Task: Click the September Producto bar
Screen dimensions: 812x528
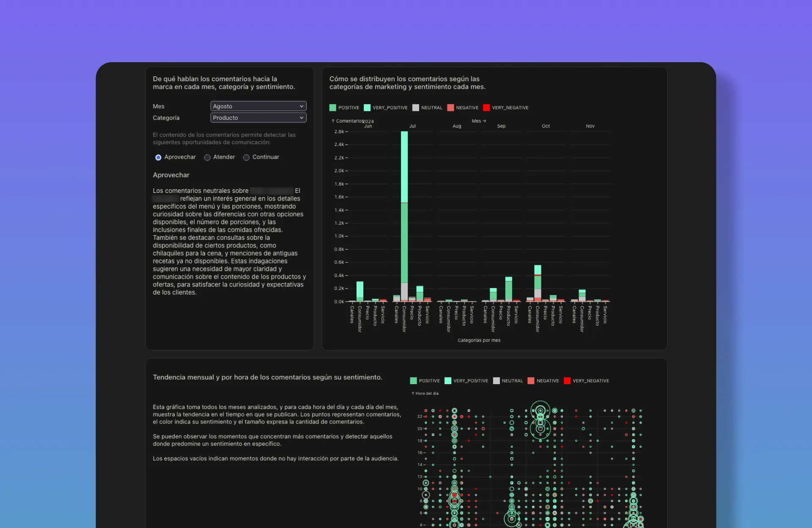Action: pyautogui.click(x=509, y=289)
